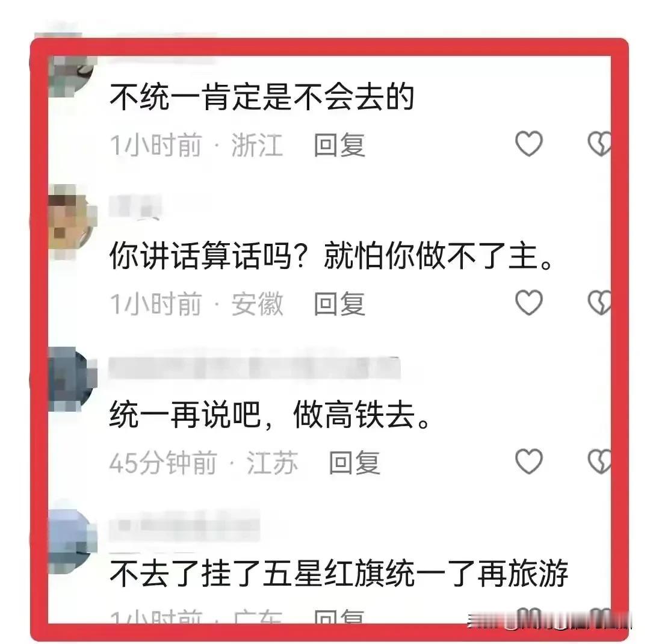Reply to the 浙江 comment via 回复
650x644 pixels.
[x=339, y=145]
